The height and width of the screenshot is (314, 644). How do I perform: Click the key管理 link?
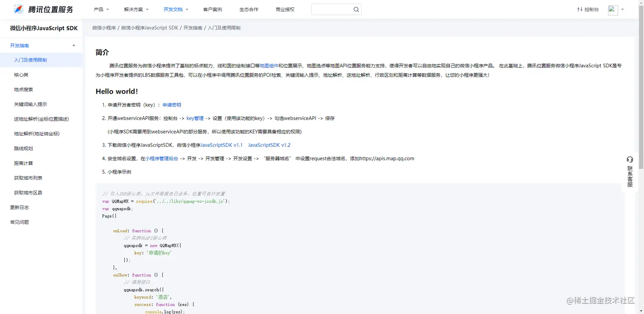pos(195,118)
